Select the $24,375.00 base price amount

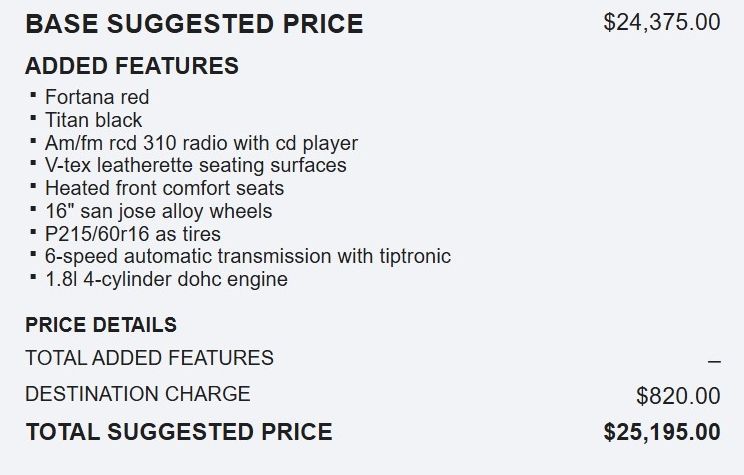[x=661, y=22]
